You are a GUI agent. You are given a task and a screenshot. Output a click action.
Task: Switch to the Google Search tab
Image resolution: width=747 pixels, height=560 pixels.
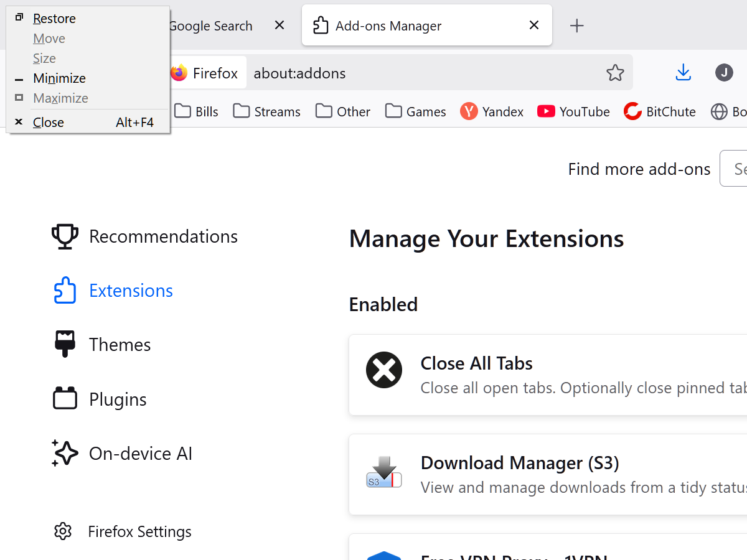210,26
